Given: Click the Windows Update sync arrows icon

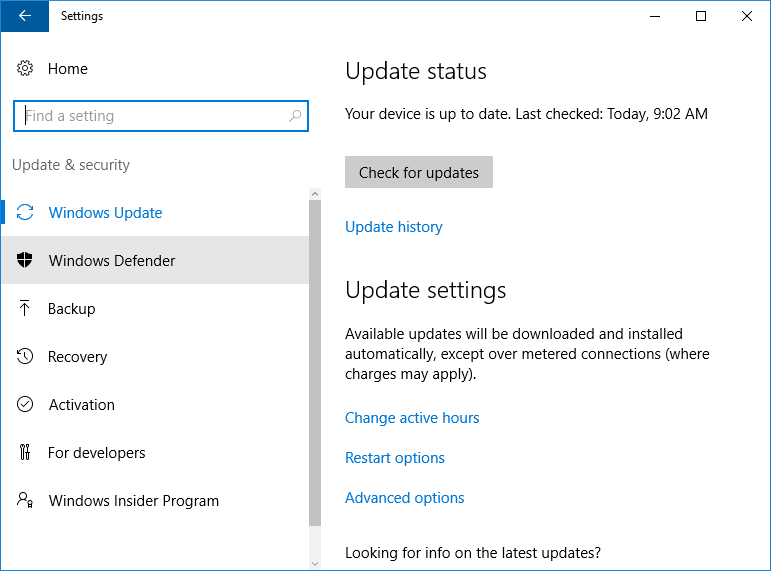Looking at the screenshot, I should point(25,212).
